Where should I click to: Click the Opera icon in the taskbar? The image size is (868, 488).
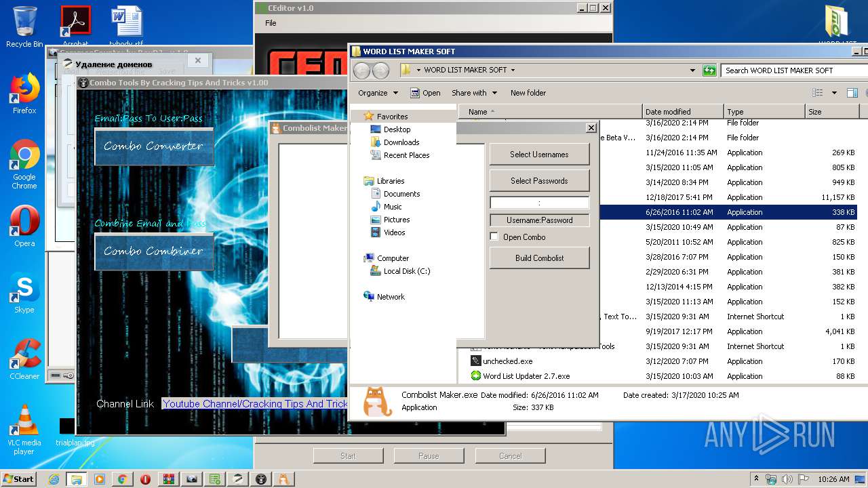146,479
